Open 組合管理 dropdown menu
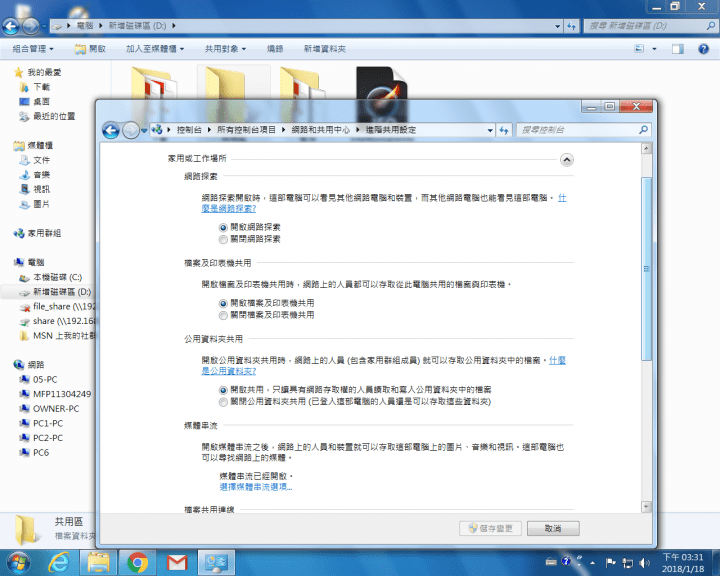This screenshot has height=576, width=720. pos(33,49)
